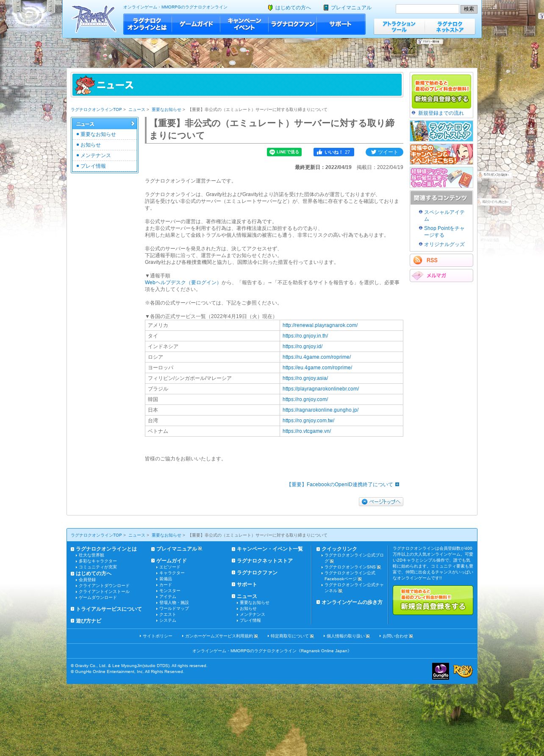Viewport: 544px width, 756px height.
Task: Click the LINEで送る share button
Action: (284, 152)
